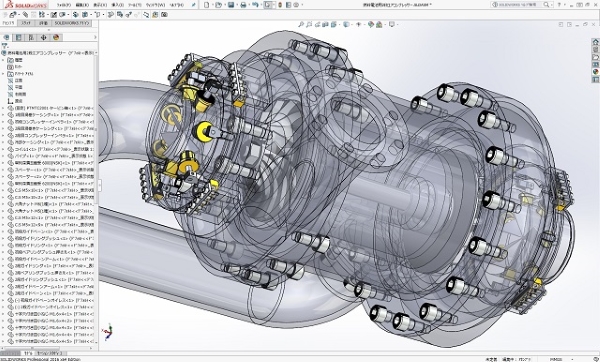Click the Save diskette icon
Viewport: 600px width, 362px height.
[231, 5]
